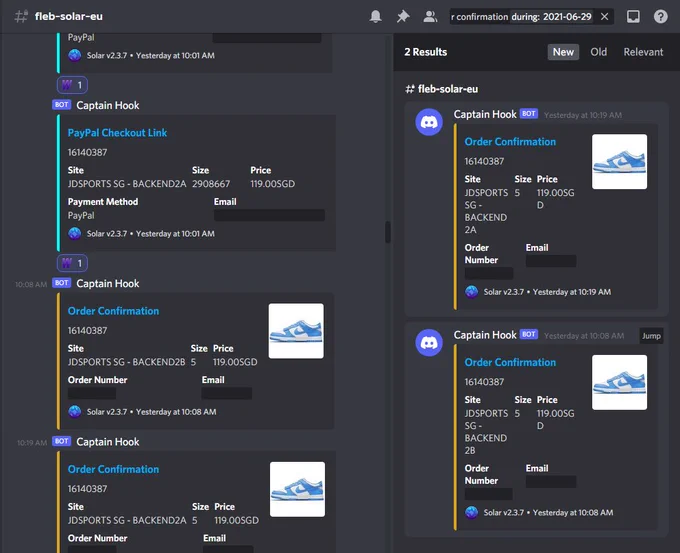Open 10:08 AM Order Confirmation link in chat
Screen dimensions: 680x553
[113, 311]
